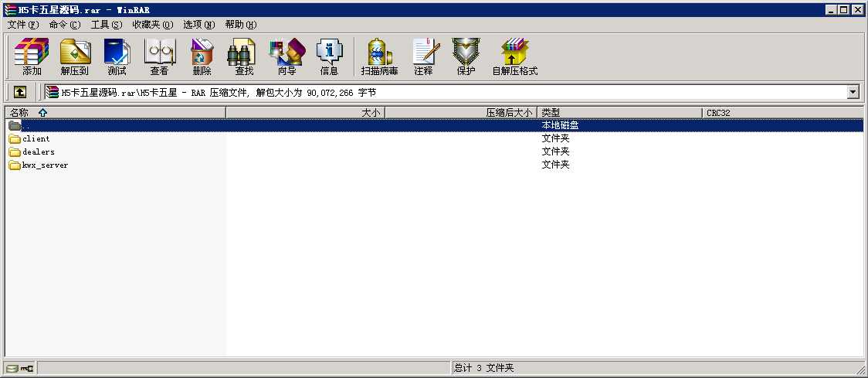Click 自解压格式 (SFX) toolbar icon
Image resolution: width=868 pixels, height=378 pixels.
515,56
